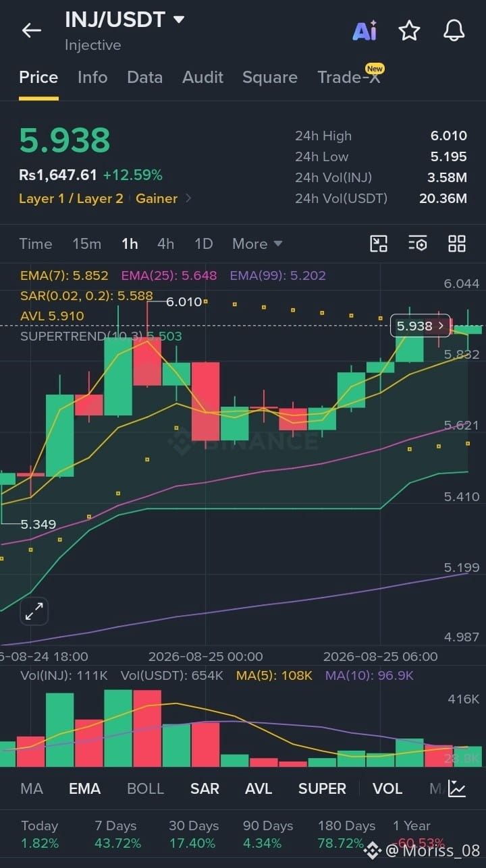Select the Time chart interval
The height and width of the screenshot is (868, 486).
(35, 243)
